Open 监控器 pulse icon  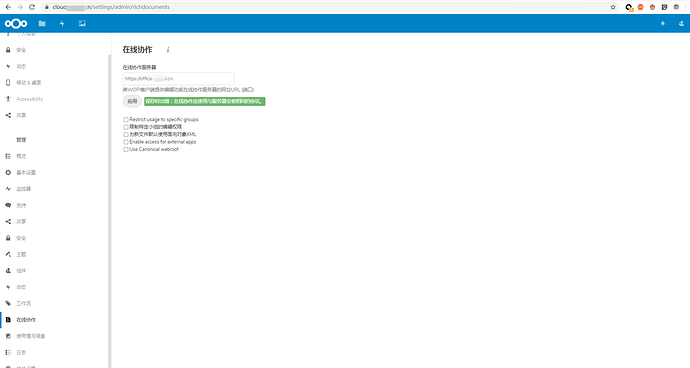[8, 189]
